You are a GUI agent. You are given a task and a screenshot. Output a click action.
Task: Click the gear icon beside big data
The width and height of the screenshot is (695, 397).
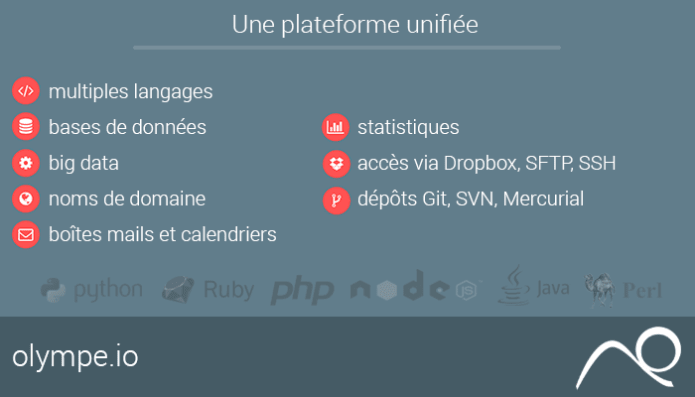(26, 163)
